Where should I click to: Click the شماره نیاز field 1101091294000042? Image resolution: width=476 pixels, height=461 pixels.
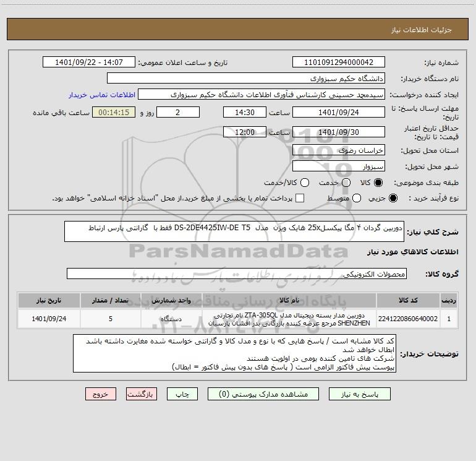[x=339, y=62]
